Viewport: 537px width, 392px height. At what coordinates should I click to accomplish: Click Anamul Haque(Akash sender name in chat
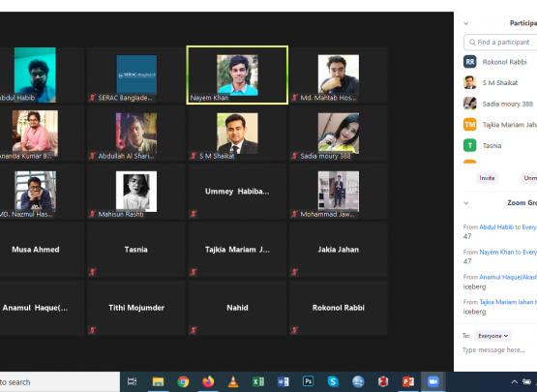click(508, 277)
